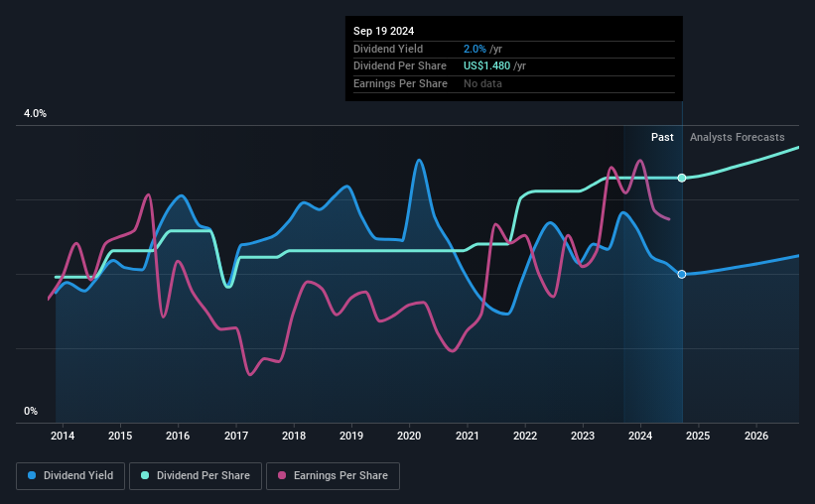Click the Dividend Yield data point marker
This screenshot has width=815, height=504.
click(682, 274)
